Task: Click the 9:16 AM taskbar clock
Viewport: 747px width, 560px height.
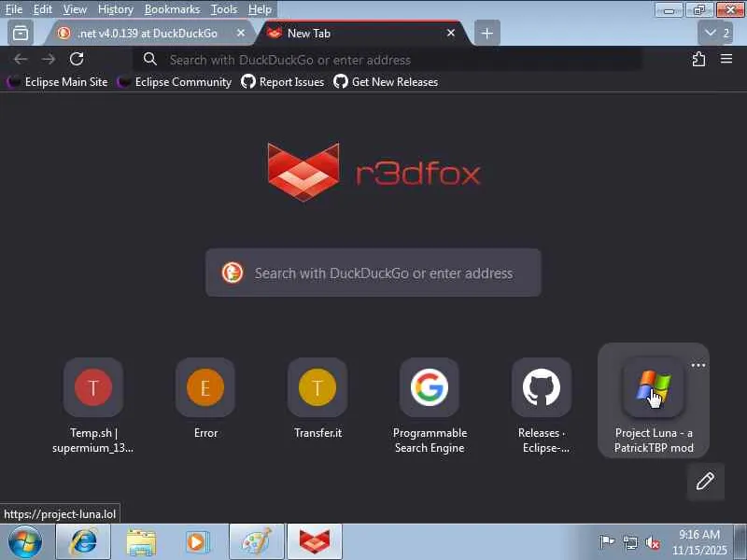Action: [x=699, y=542]
